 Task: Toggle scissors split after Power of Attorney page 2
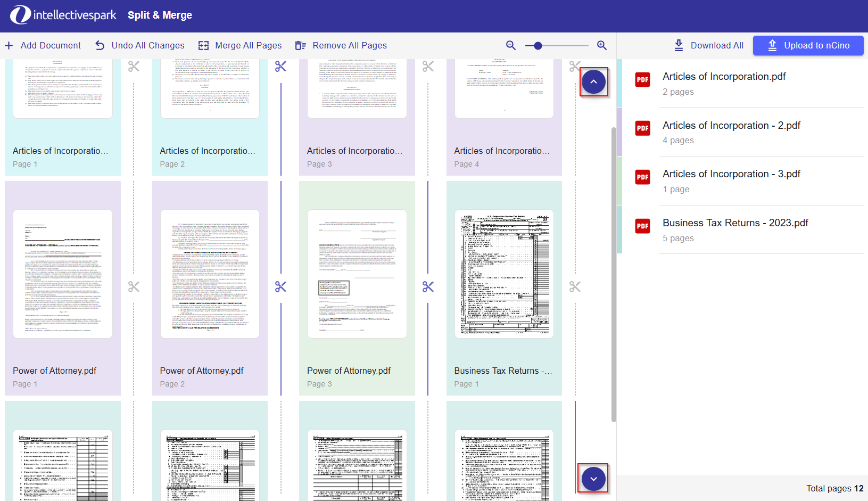pos(280,287)
